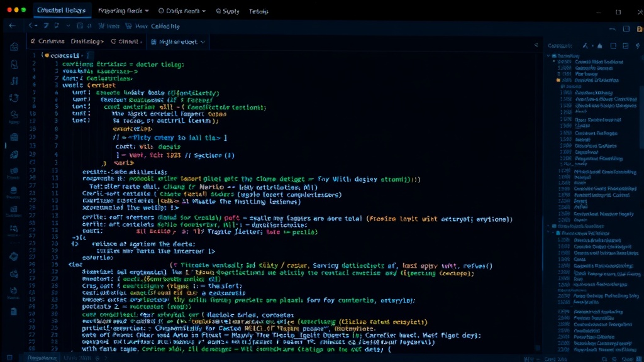This screenshot has width=644, height=362.
Task: Select the first breadcrumb tab above the editor
Action: tap(47, 41)
